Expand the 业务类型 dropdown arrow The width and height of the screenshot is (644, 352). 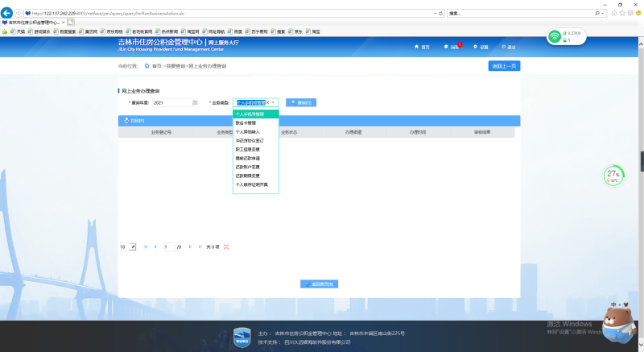tap(274, 103)
